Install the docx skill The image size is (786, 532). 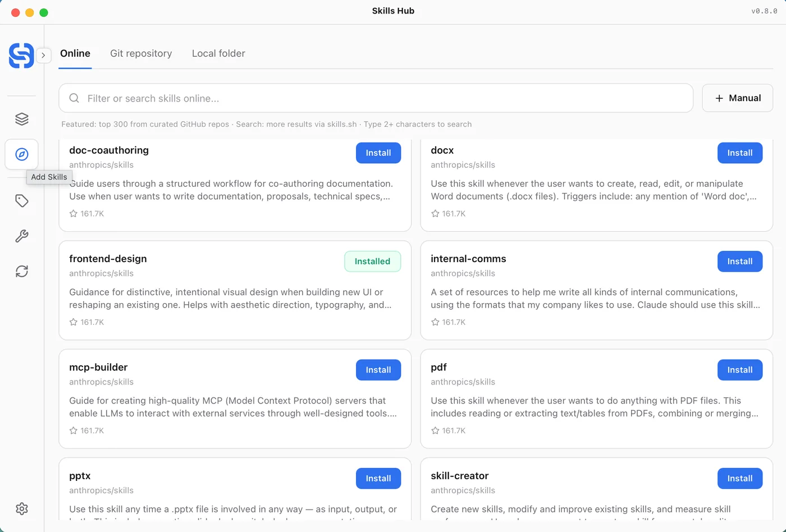[x=740, y=153]
